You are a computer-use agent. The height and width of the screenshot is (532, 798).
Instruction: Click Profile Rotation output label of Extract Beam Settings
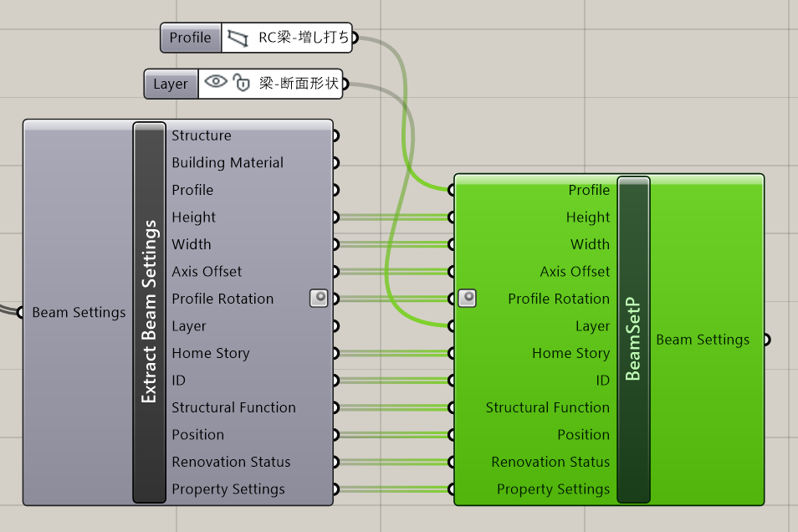click(223, 299)
